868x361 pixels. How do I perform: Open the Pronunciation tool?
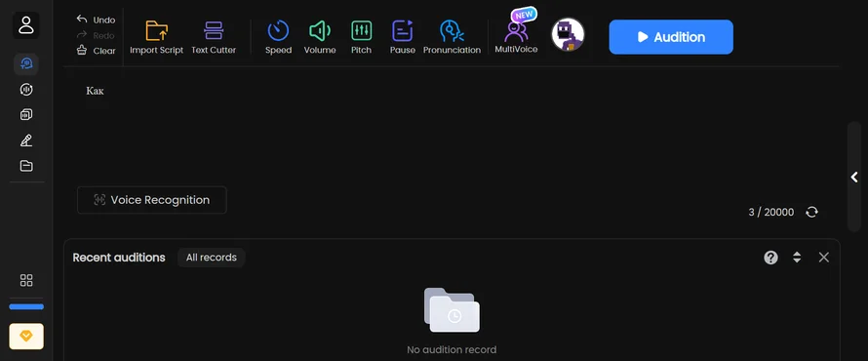click(452, 37)
